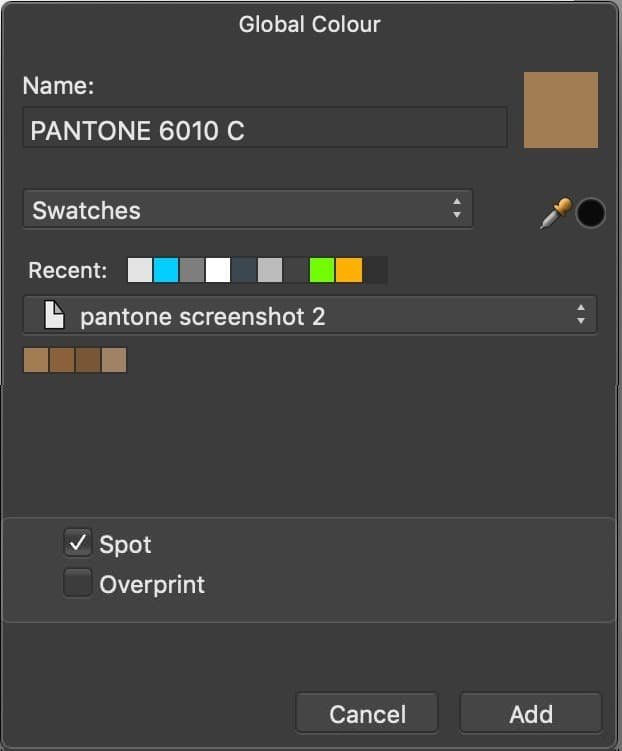Select the eyedropper colour picker tool
Viewport: 622px width, 751px height.
555,213
